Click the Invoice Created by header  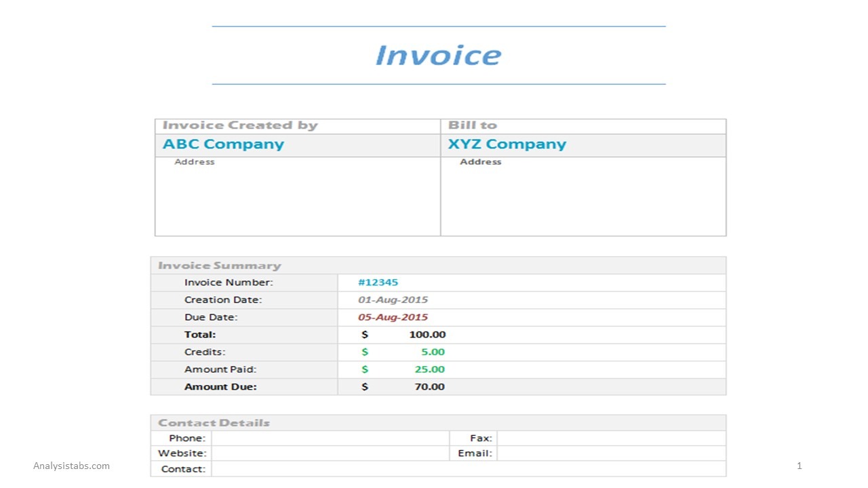coord(240,125)
